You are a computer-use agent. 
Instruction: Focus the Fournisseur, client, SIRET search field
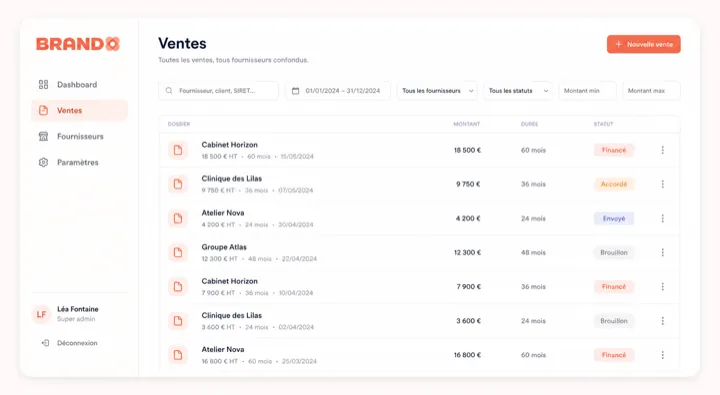click(x=219, y=90)
